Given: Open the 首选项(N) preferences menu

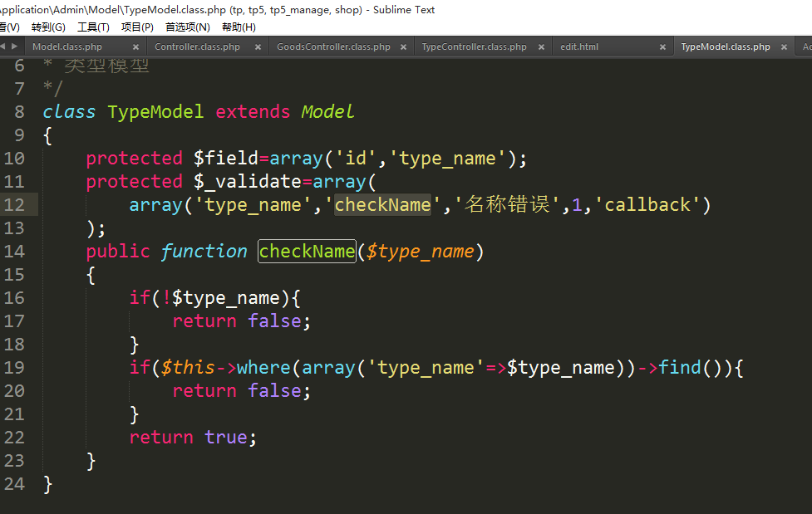Looking at the screenshot, I should click(x=187, y=27).
